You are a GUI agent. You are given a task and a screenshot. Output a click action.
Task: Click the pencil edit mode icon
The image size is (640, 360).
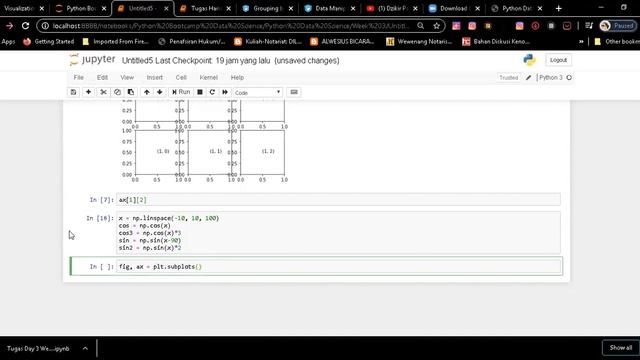[529, 78]
